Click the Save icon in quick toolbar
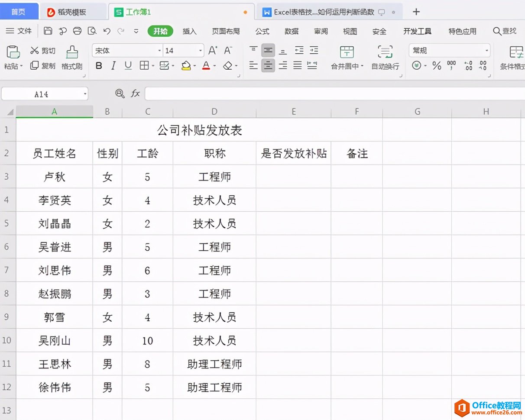This screenshot has width=525, height=420. [x=48, y=31]
